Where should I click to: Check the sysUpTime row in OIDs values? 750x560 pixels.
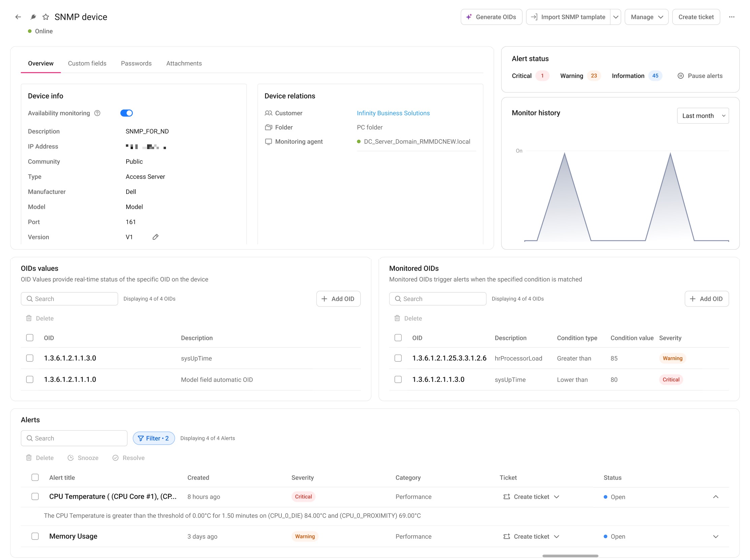coord(30,358)
